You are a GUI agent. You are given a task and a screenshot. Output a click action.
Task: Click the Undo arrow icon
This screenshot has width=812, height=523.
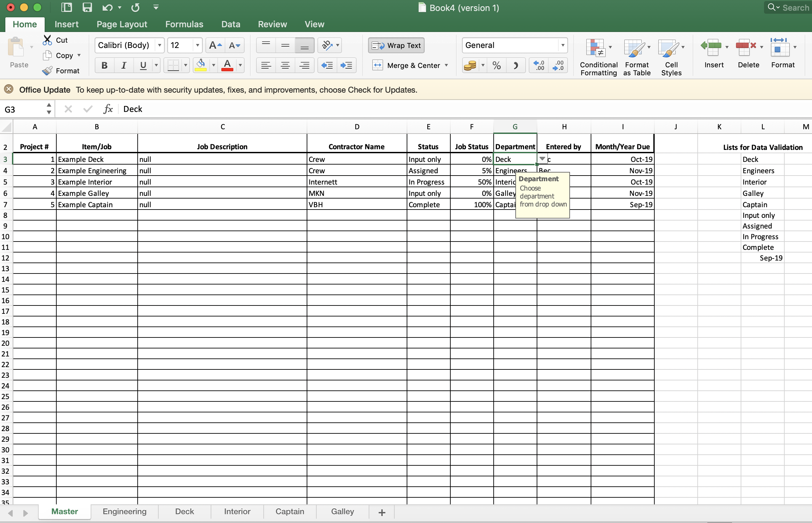(107, 7)
